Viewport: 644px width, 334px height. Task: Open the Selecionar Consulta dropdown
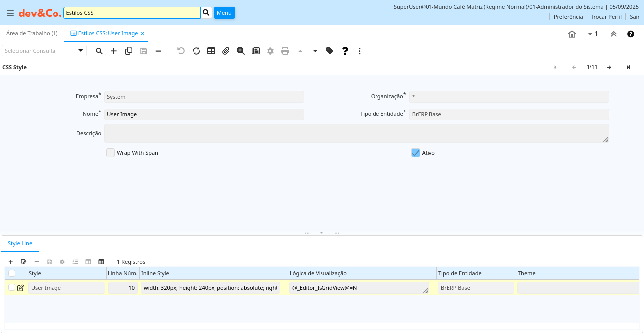tap(81, 51)
